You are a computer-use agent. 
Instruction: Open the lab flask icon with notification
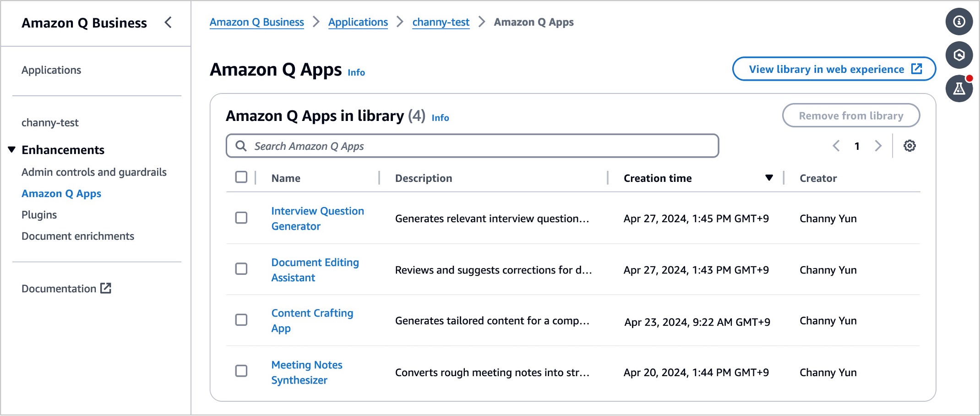(959, 88)
